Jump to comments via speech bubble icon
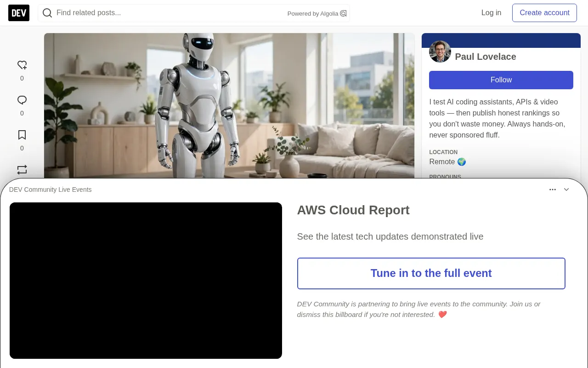588x368 pixels. click(22, 100)
